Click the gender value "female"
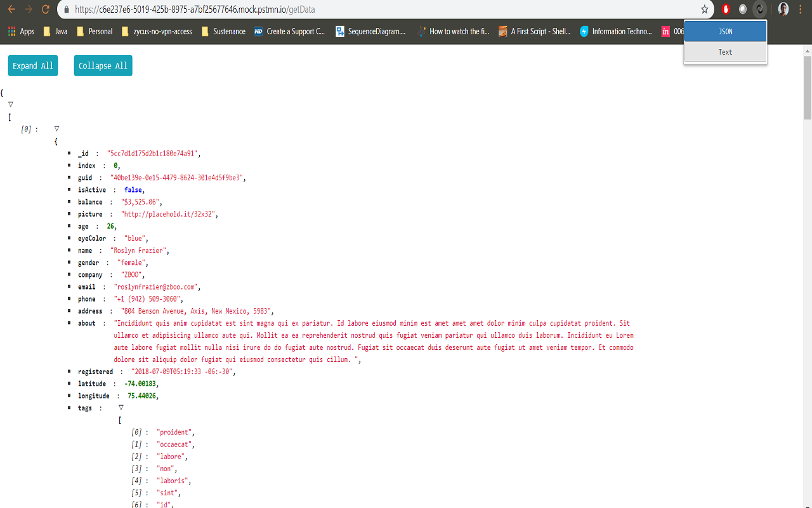This screenshot has width=812, height=508. point(132,262)
